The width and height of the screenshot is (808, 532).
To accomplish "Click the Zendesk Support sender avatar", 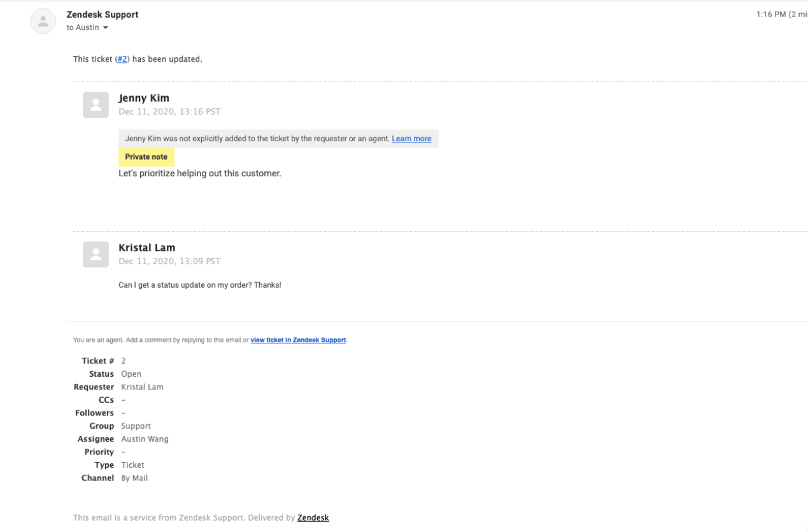I will point(42,20).
